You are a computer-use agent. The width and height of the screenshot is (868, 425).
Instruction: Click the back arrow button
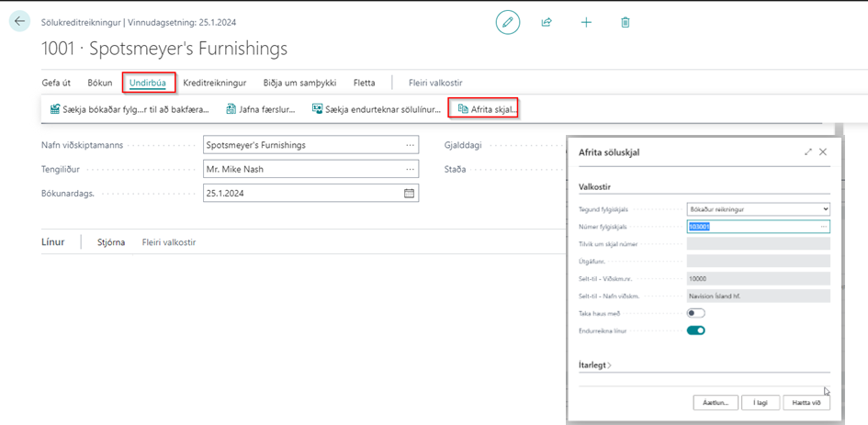(20, 21)
